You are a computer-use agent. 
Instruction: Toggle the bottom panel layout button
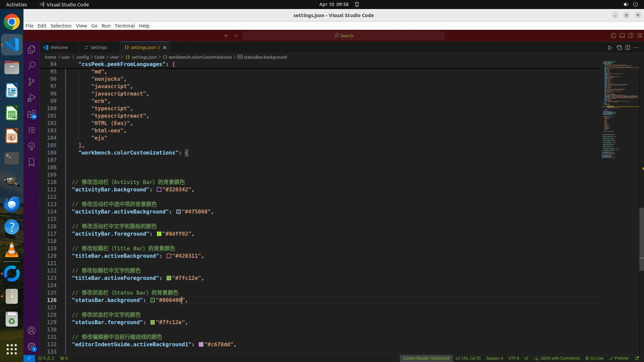click(x=622, y=36)
